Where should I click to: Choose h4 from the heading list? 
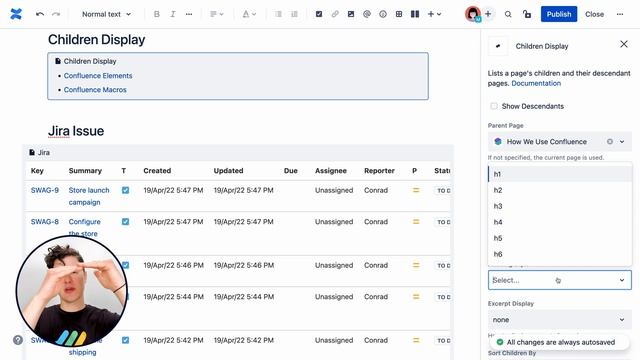tap(560, 222)
